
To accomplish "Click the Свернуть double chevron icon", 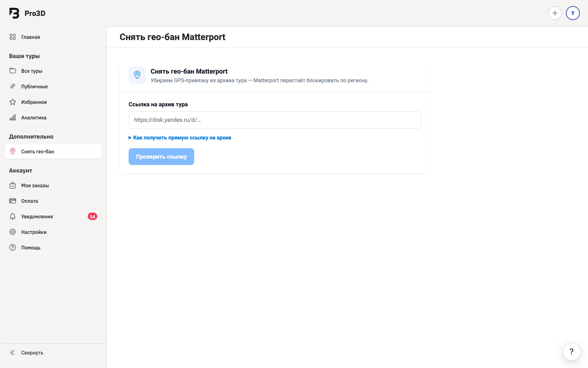I will (x=13, y=352).
